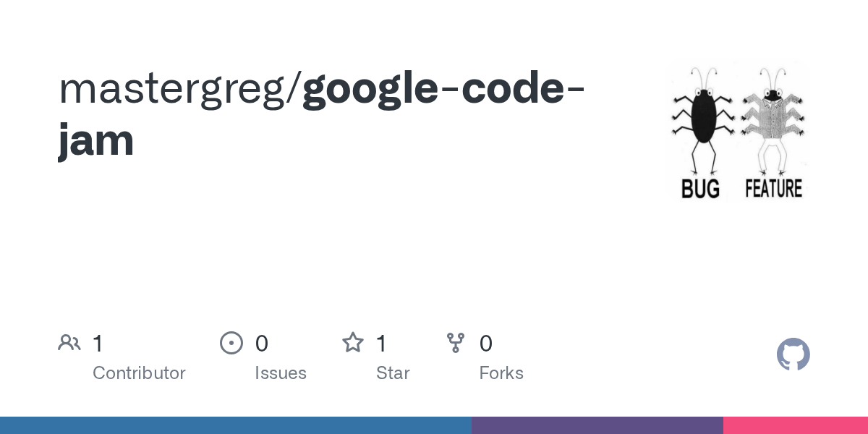
Task: Click the forks count number beside the fork icon
Action: tap(486, 344)
